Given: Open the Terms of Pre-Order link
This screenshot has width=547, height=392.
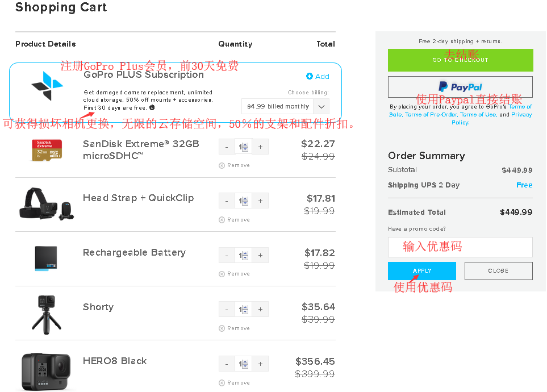Looking at the screenshot, I should [431, 115].
